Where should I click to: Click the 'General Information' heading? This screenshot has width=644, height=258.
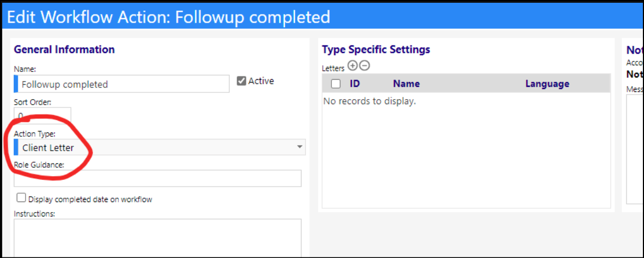[64, 50]
